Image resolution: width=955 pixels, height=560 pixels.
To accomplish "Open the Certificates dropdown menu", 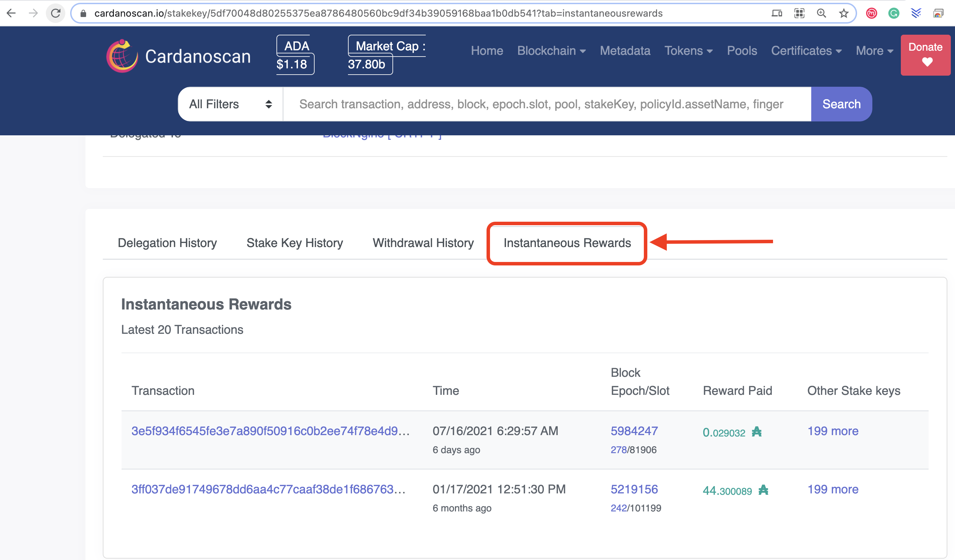I will click(806, 51).
